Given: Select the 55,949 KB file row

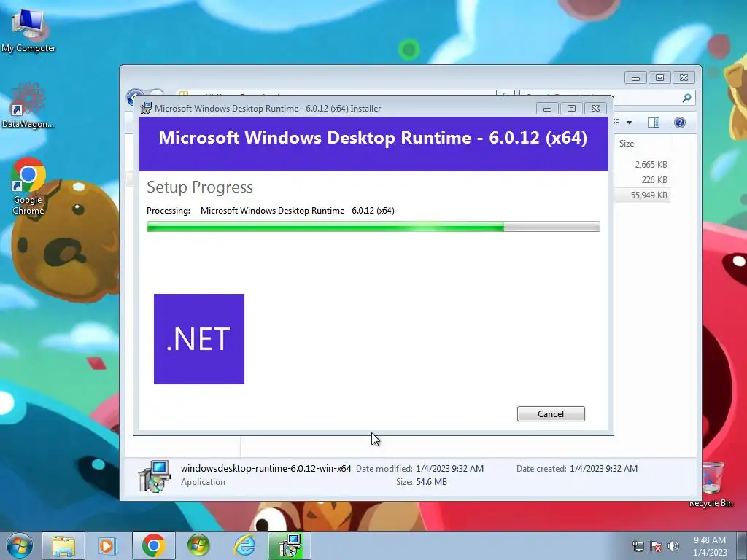Looking at the screenshot, I should point(649,195).
